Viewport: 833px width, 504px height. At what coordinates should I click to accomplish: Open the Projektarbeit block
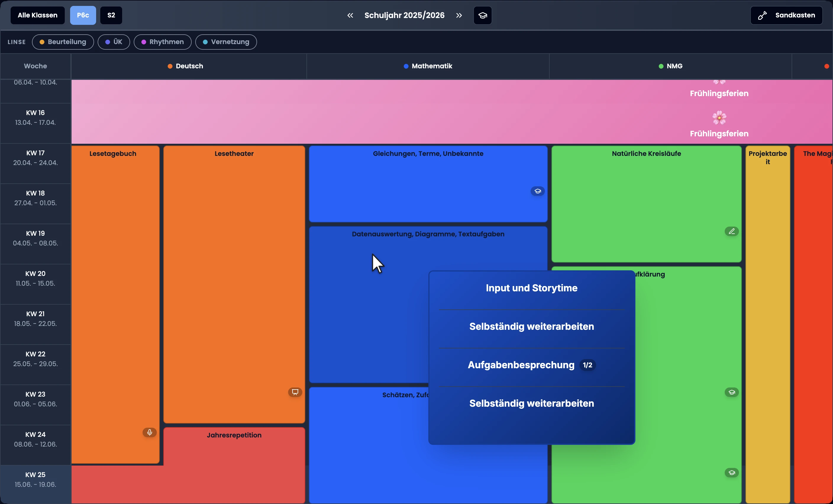click(x=767, y=324)
